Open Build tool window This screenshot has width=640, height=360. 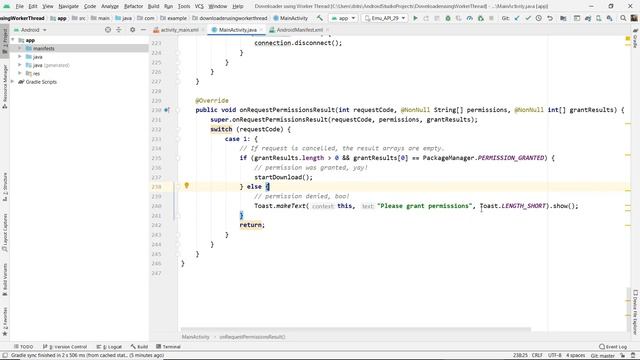139,347
